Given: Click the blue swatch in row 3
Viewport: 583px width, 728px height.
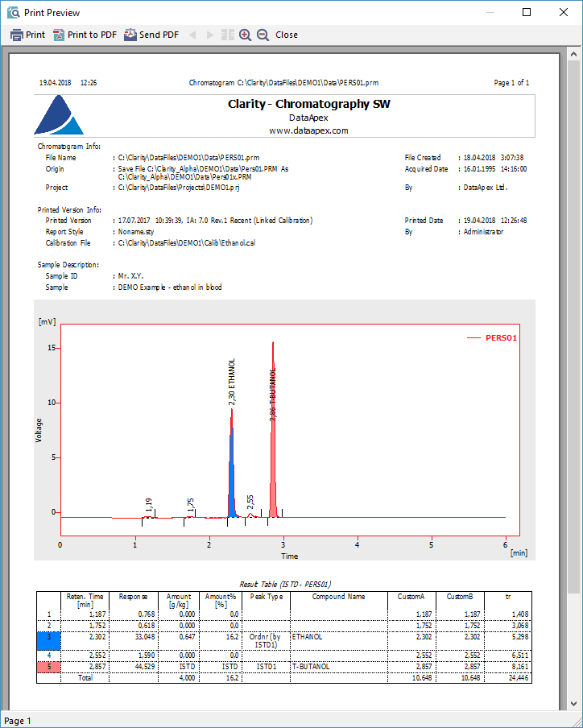Looking at the screenshot, I should [48, 641].
